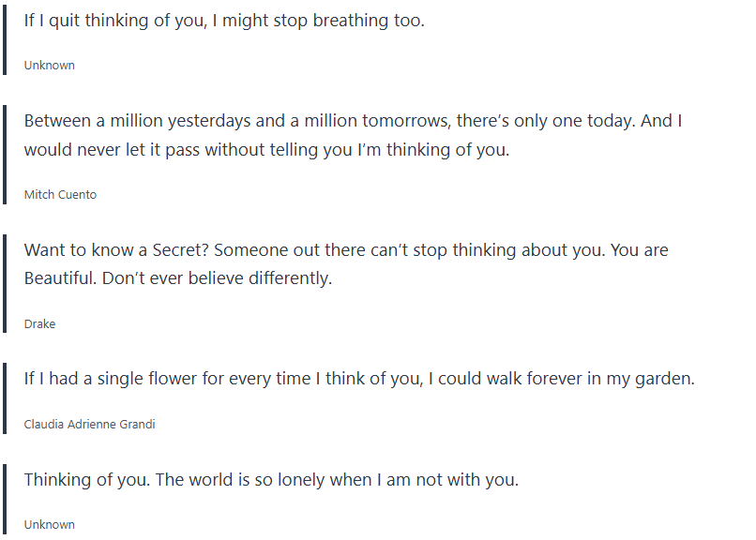Click the "Drake" author name
The width and height of the screenshot is (756, 540).
tap(39, 324)
